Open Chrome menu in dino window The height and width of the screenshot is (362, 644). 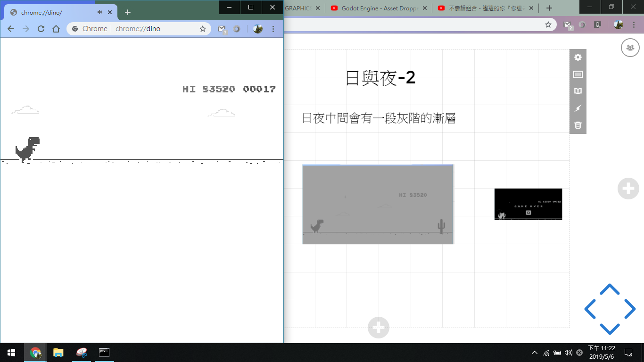(273, 29)
